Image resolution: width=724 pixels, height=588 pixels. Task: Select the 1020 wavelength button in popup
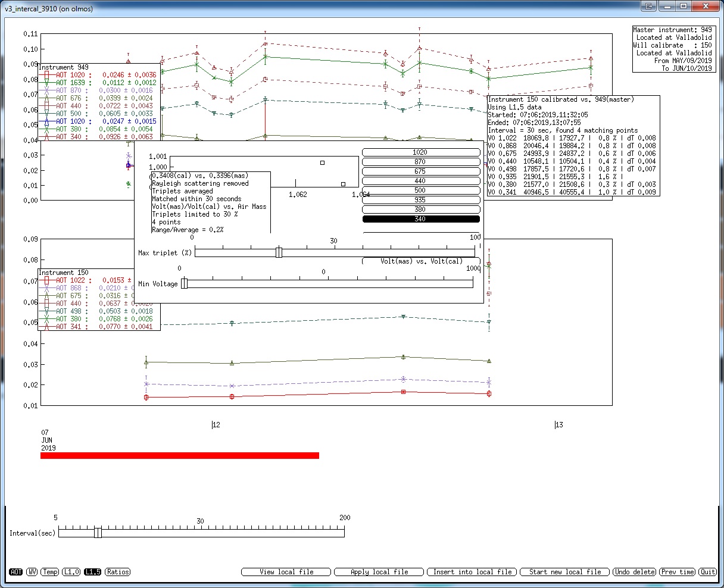click(421, 152)
